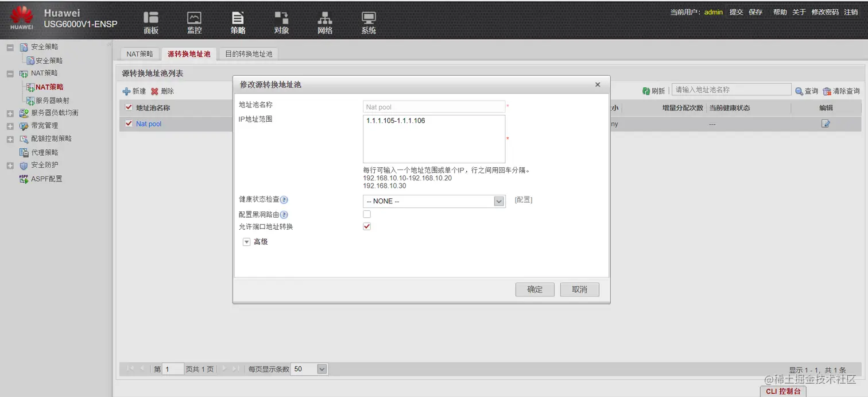Switch to the NAT策略 tab
The width and height of the screenshot is (868, 397).
pos(139,53)
